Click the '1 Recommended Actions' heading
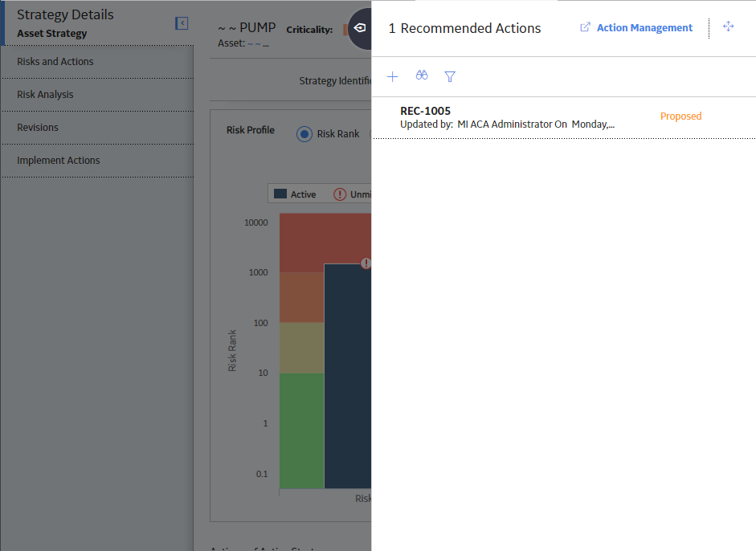756x551 pixels. tap(465, 28)
